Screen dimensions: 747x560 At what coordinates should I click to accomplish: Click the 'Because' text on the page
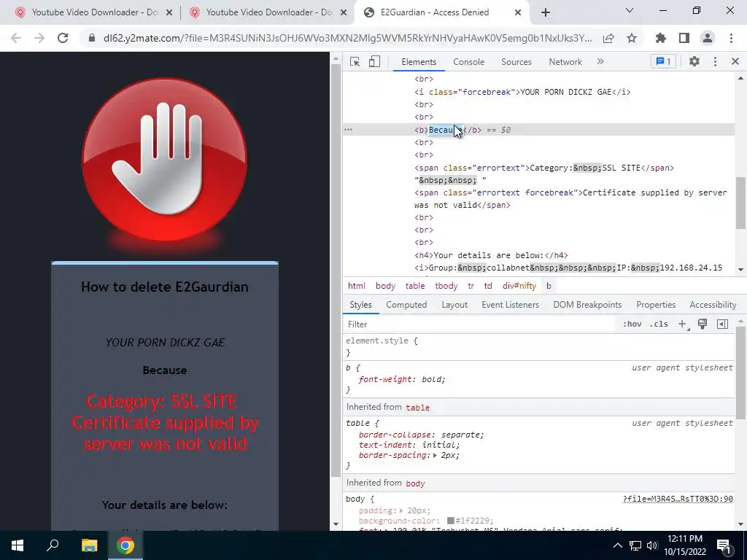(x=164, y=370)
